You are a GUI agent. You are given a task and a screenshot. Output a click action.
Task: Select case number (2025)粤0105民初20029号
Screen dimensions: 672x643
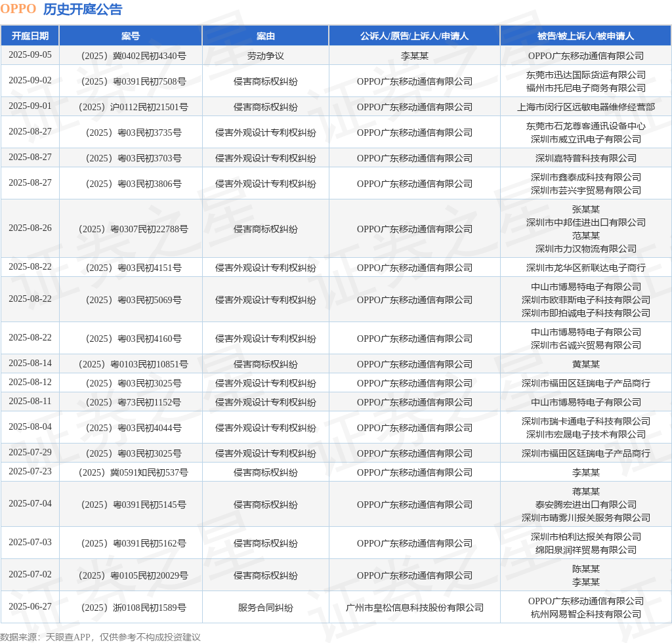(133, 575)
